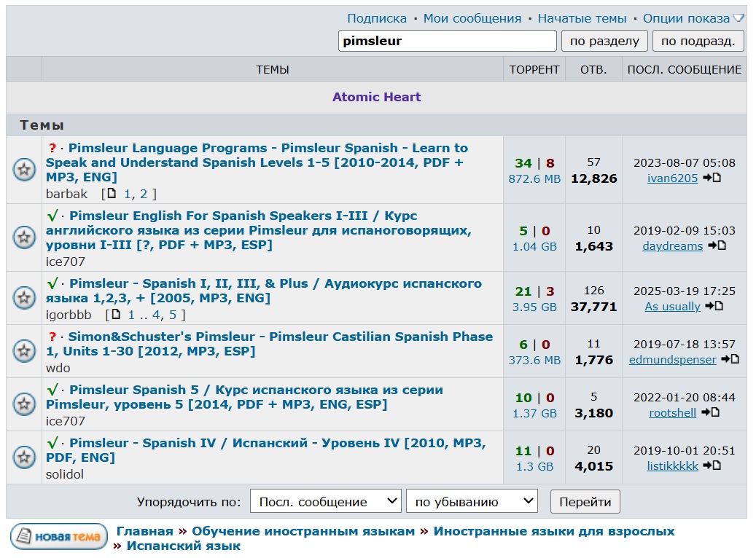Click author name barbak

[66, 194]
